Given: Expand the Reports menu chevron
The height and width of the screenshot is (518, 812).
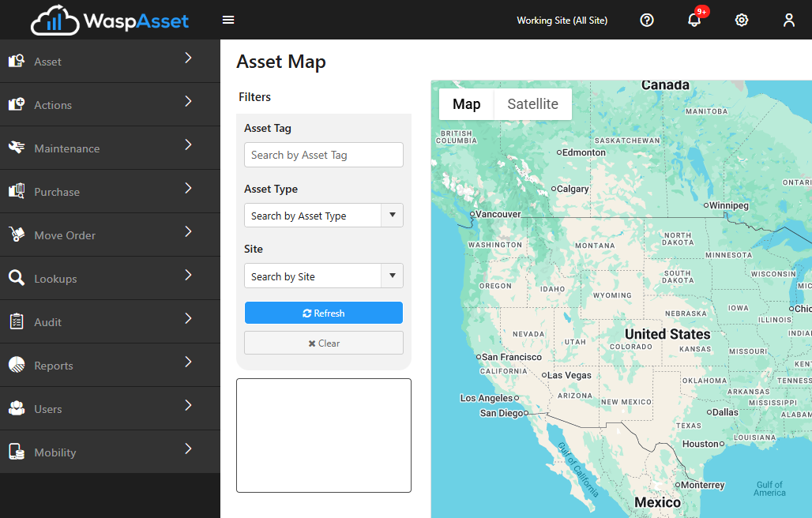Looking at the screenshot, I should pos(189,362).
